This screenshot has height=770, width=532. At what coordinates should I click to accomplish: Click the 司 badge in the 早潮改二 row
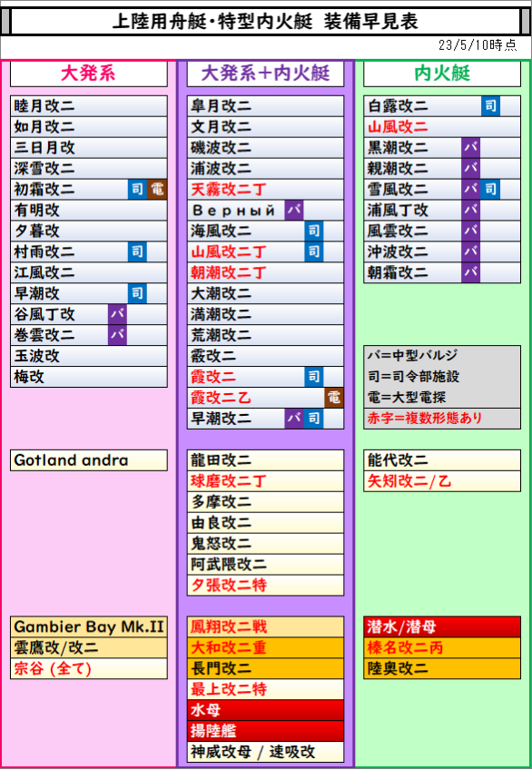(x=313, y=419)
